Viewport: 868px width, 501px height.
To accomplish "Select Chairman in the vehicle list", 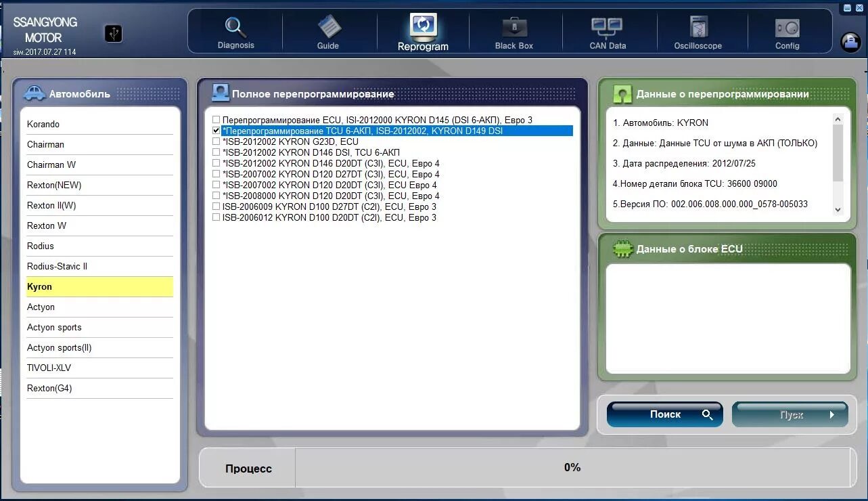I will click(x=99, y=144).
